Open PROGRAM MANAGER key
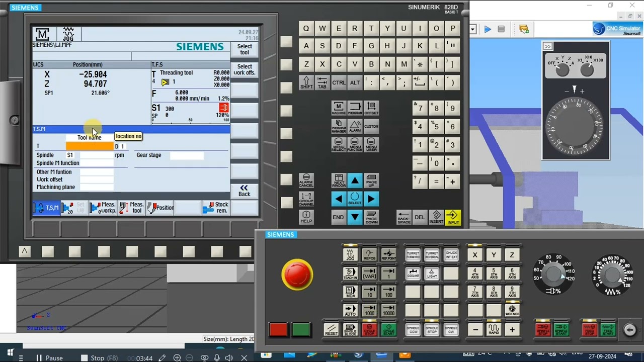Image resolution: width=644 pixels, height=362 pixels. coord(339,126)
